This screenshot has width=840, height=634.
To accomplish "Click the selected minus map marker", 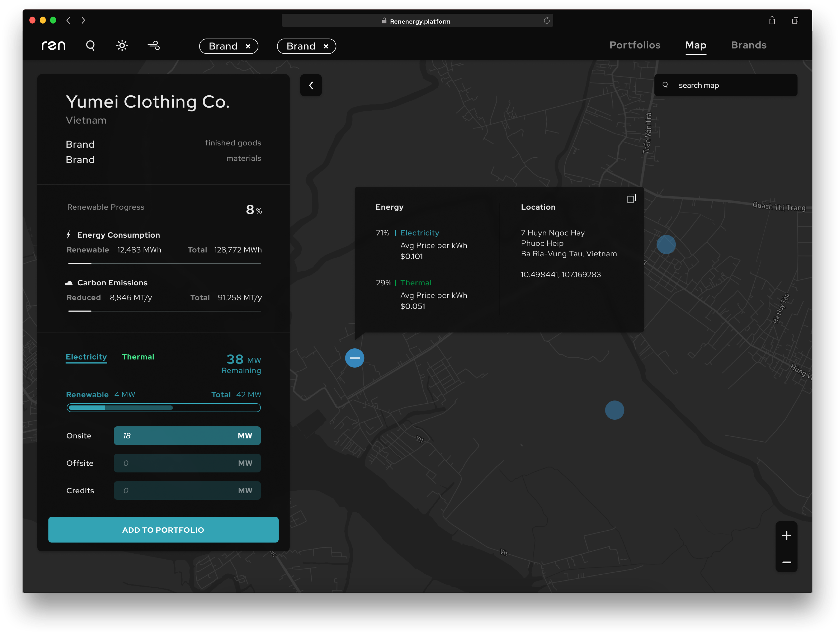I will [x=354, y=358].
